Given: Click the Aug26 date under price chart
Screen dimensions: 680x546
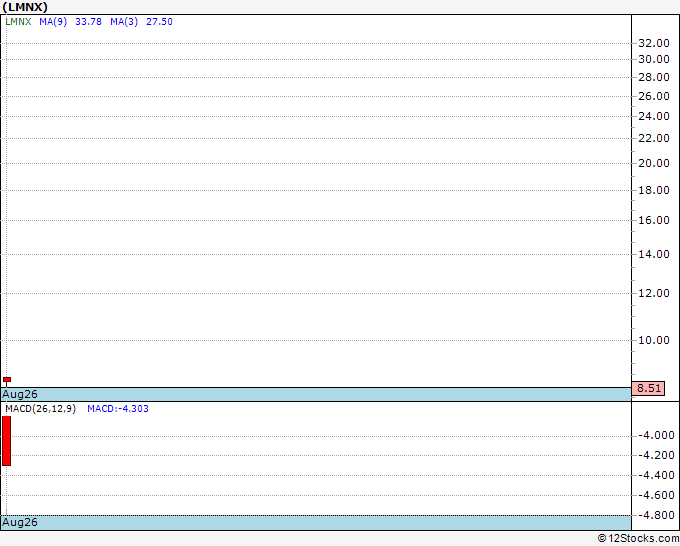Looking at the screenshot, I should (20, 394).
